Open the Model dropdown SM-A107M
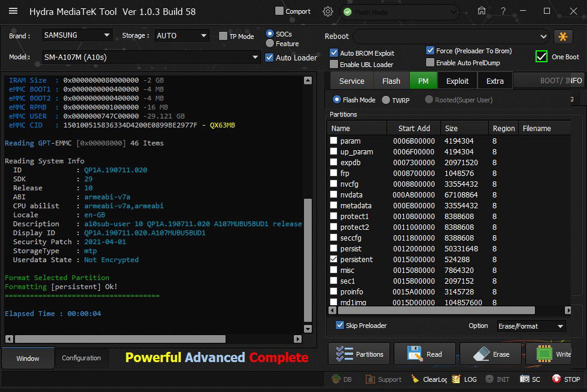587x392 pixels. 151,57
